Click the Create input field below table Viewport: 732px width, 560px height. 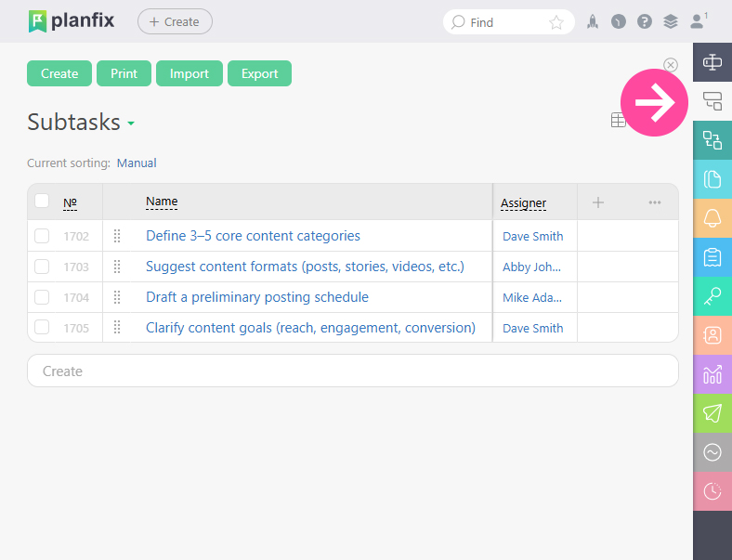click(353, 371)
